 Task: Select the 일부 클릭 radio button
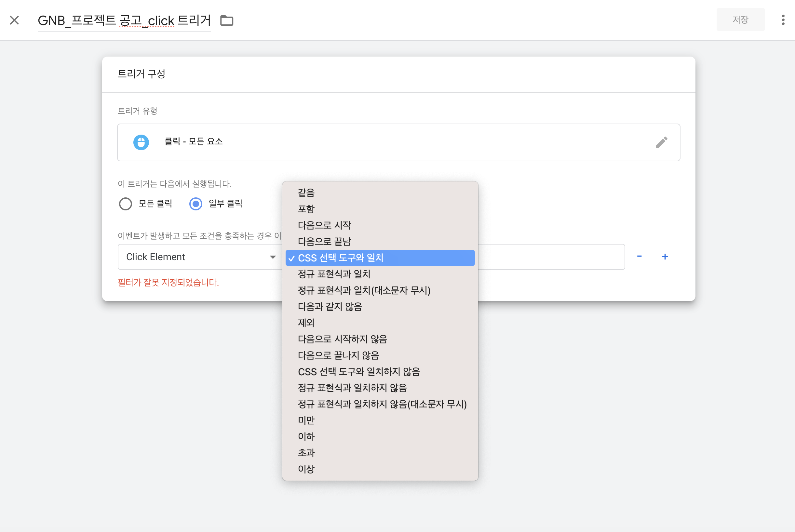196,204
